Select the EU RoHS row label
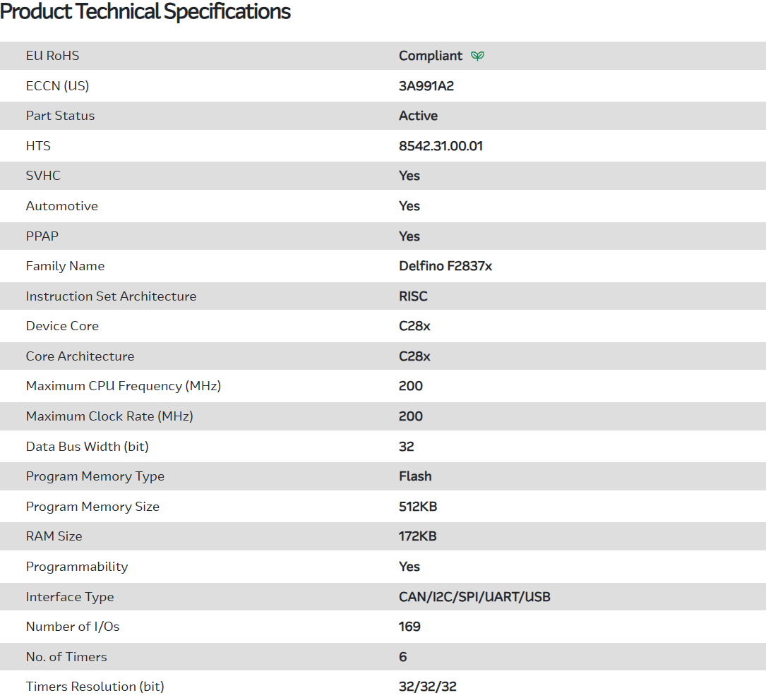Screen dimensions: 766x700 pyautogui.click(x=52, y=56)
